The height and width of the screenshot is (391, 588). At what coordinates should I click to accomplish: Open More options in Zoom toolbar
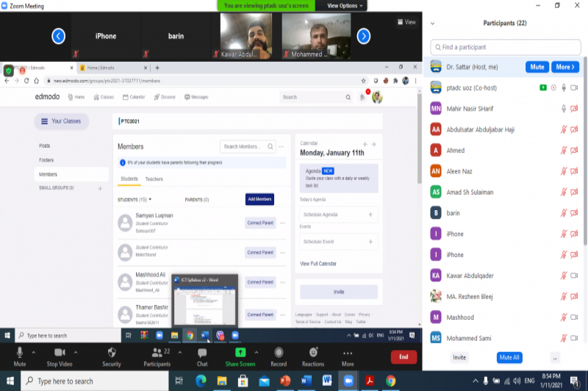pyautogui.click(x=348, y=354)
